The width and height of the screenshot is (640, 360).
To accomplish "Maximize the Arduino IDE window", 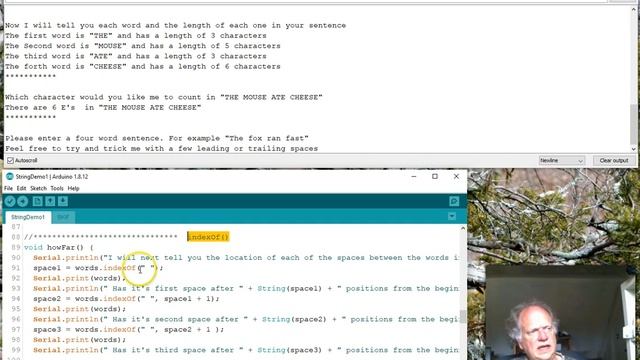I will [435, 176].
